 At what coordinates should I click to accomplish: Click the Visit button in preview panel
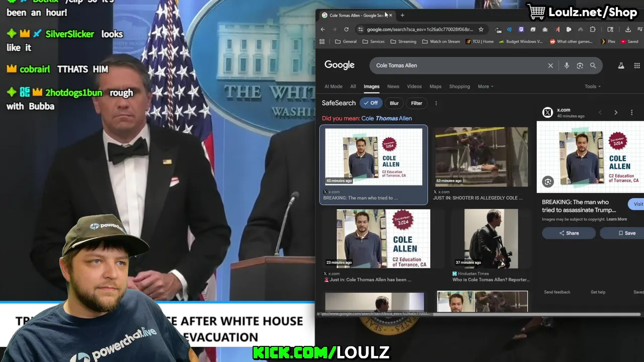(x=636, y=204)
